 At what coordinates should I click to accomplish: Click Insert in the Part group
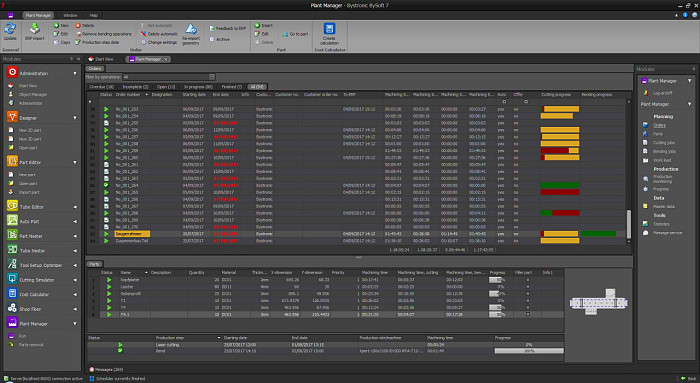(x=263, y=25)
